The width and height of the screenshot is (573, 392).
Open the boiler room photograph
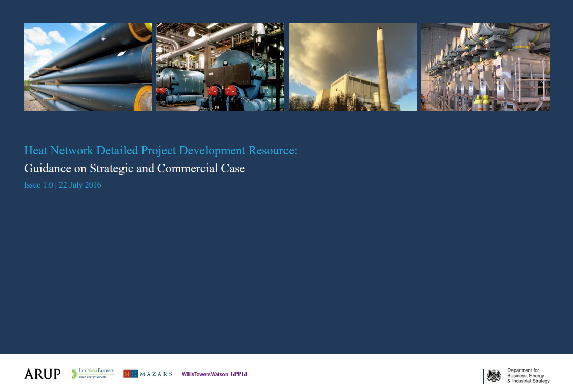point(220,67)
